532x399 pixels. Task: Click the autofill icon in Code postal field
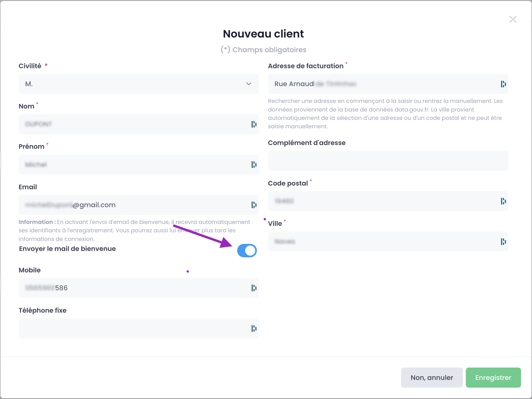tap(503, 201)
